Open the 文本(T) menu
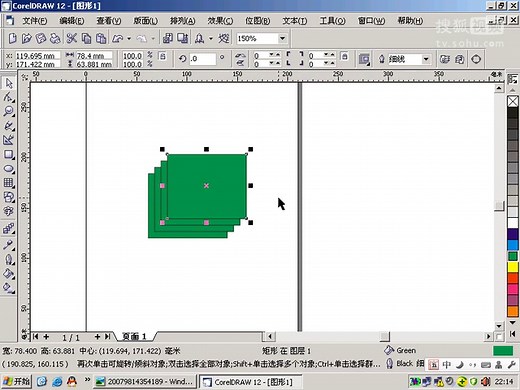 click(294, 21)
